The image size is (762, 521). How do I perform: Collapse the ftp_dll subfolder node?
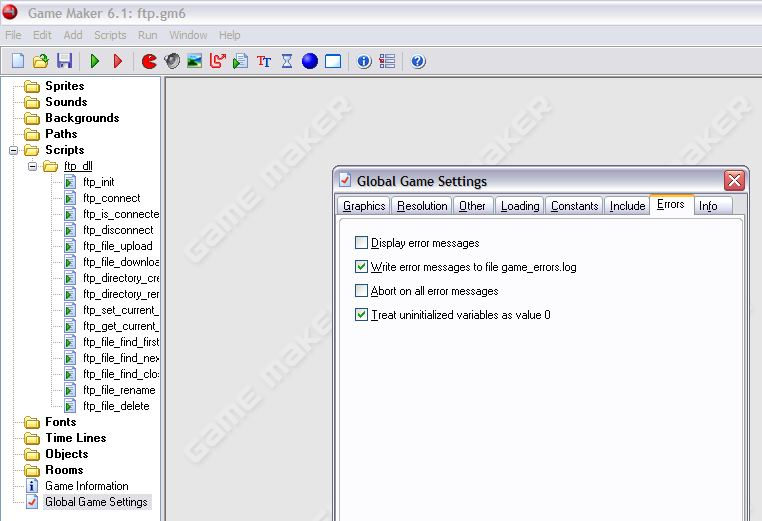(33, 166)
